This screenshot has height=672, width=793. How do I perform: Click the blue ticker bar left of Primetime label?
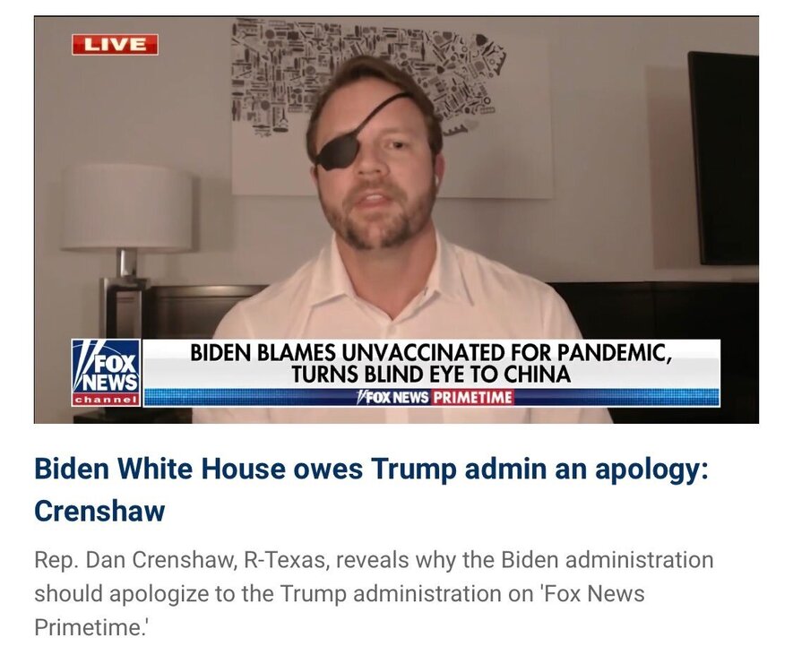coord(250,398)
